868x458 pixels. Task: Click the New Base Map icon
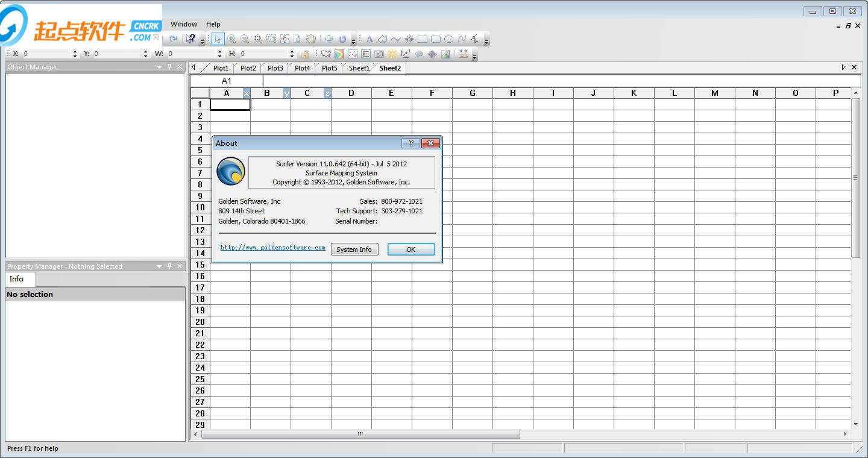coord(326,54)
